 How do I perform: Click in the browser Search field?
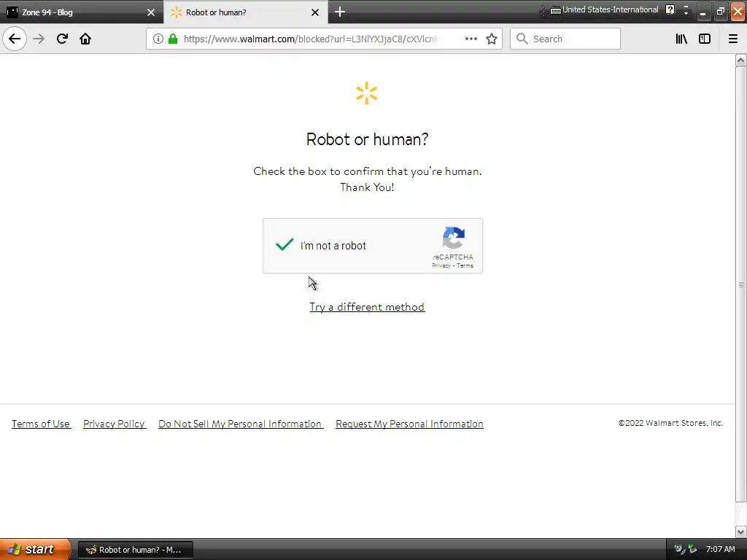pyautogui.click(x=565, y=39)
